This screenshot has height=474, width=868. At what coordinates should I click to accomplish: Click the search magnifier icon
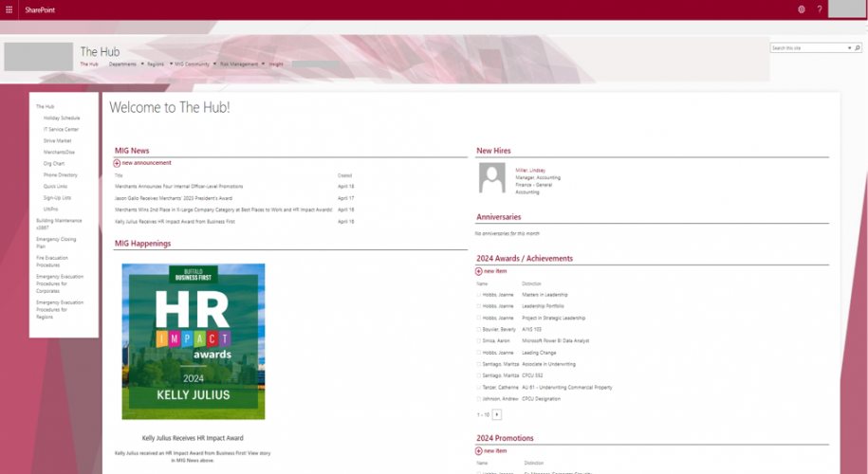(x=858, y=48)
